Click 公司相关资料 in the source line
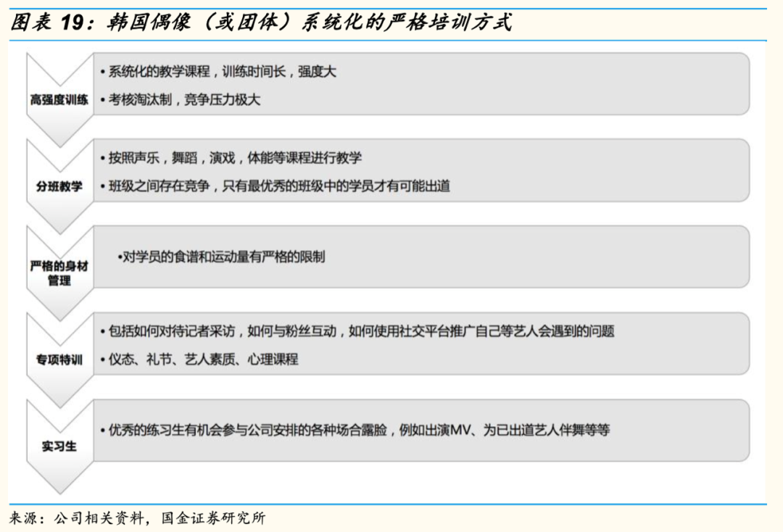The height and width of the screenshot is (532, 783). 98,518
